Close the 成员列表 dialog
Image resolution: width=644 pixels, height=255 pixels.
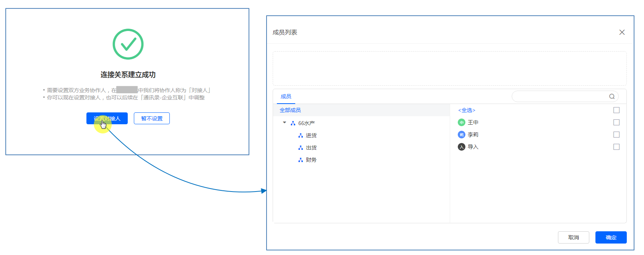[x=622, y=32]
